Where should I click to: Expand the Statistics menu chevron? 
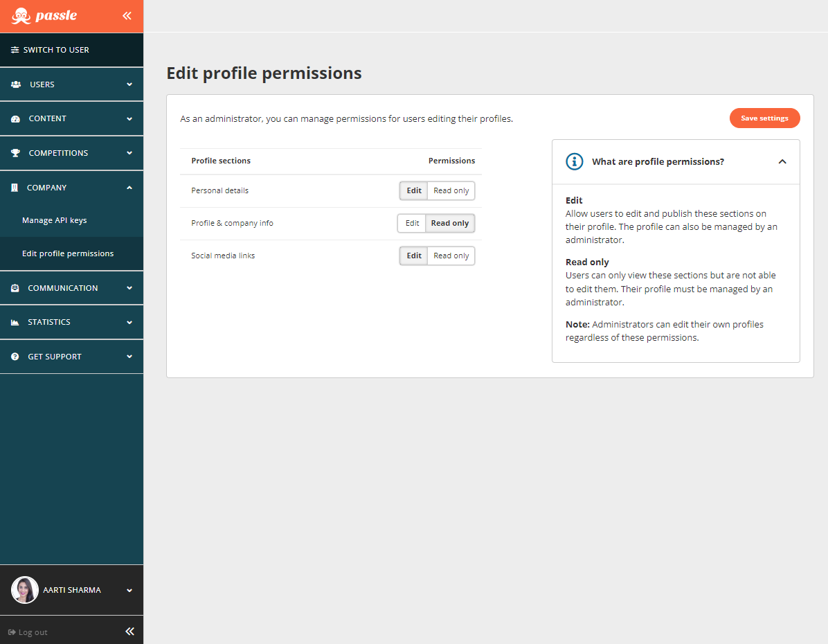click(129, 322)
